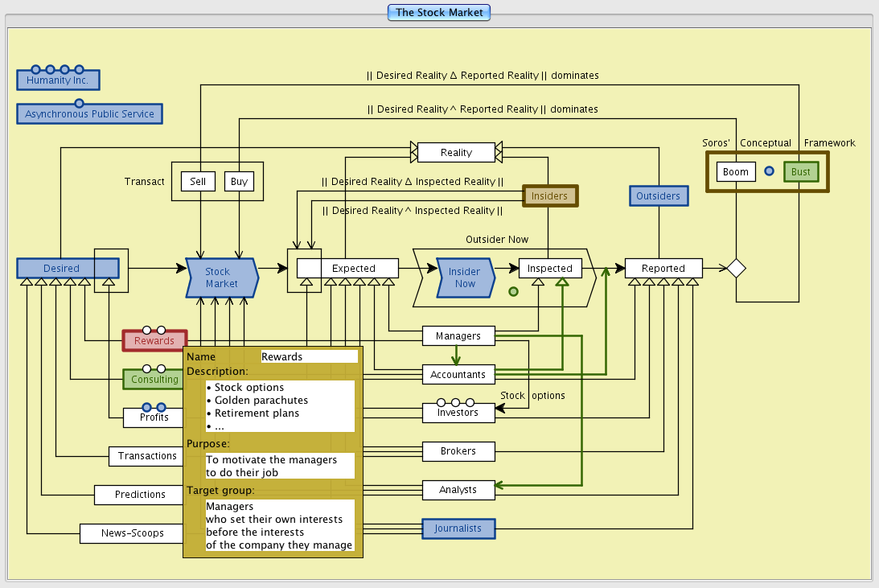Click the diamond decision node after Reported

pyautogui.click(x=736, y=269)
